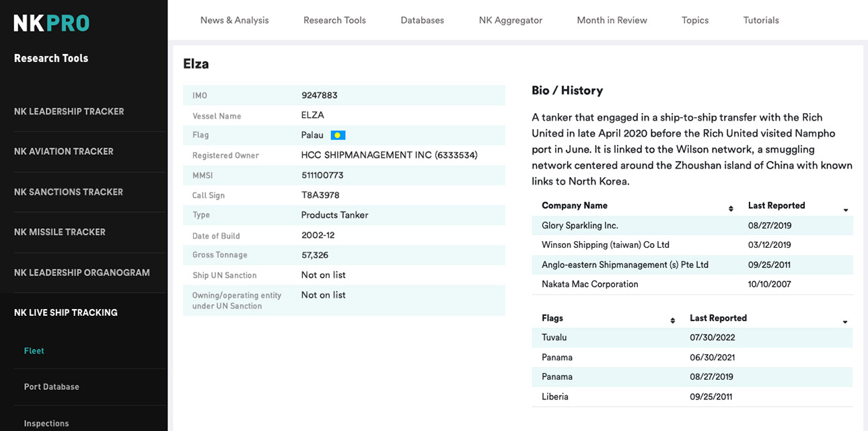Click the NK PRO logo
The width and height of the screenshot is (868, 431).
(52, 23)
